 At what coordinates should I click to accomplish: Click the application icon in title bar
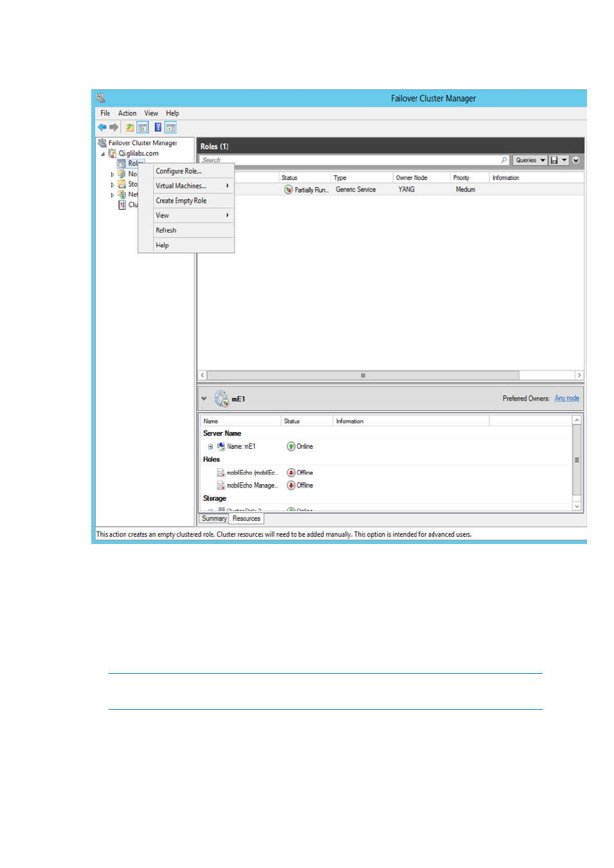101,98
